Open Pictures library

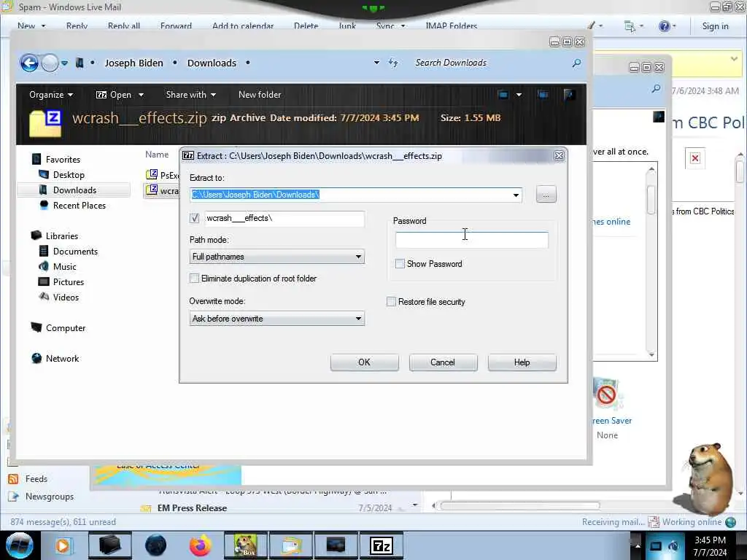click(x=68, y=282)
